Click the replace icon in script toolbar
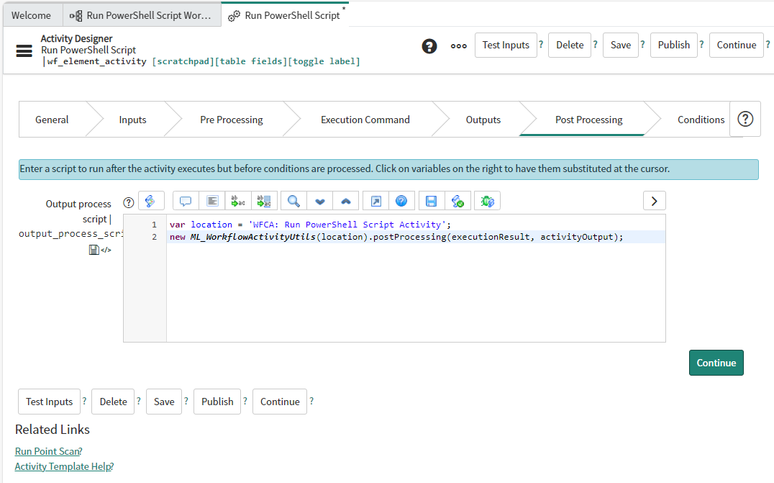Viewport: 774px width, 483px height. pyautogui.click(x=238, y=201)
